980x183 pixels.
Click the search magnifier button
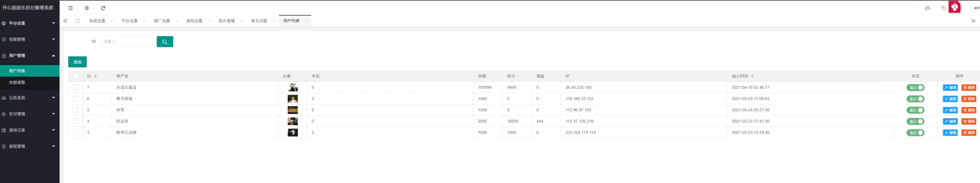pos(165,42)
